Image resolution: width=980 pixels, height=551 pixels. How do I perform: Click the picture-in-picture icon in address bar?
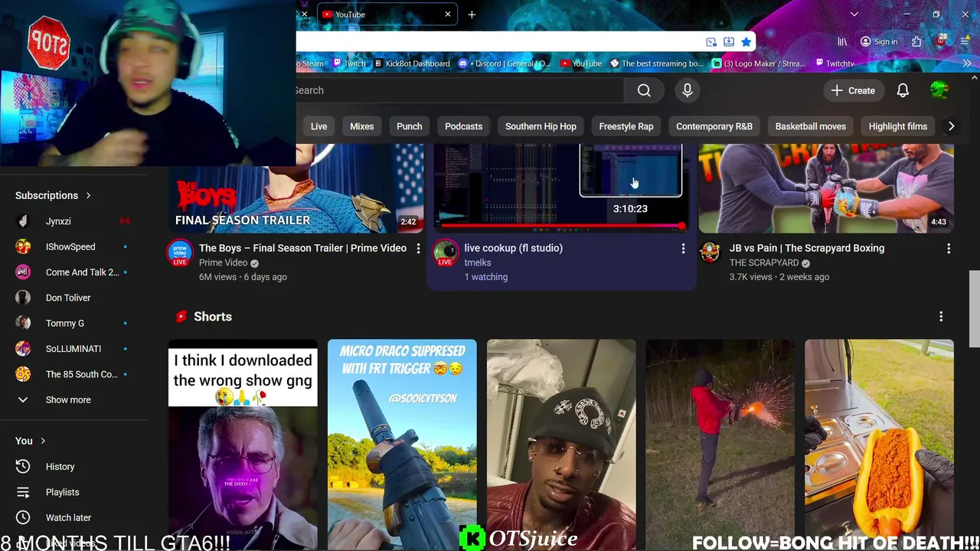[711, 42]
